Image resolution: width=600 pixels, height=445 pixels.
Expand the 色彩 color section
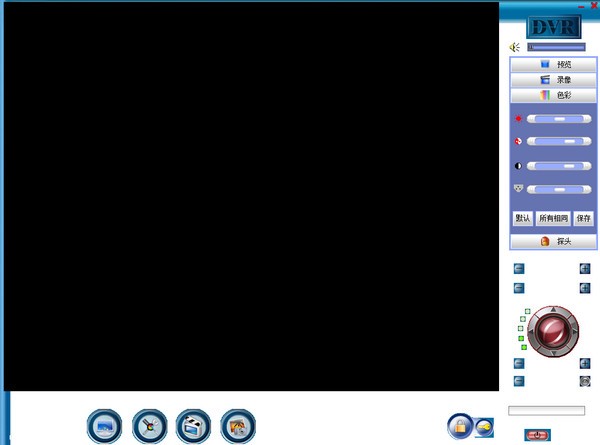click(x=553, y=95)
